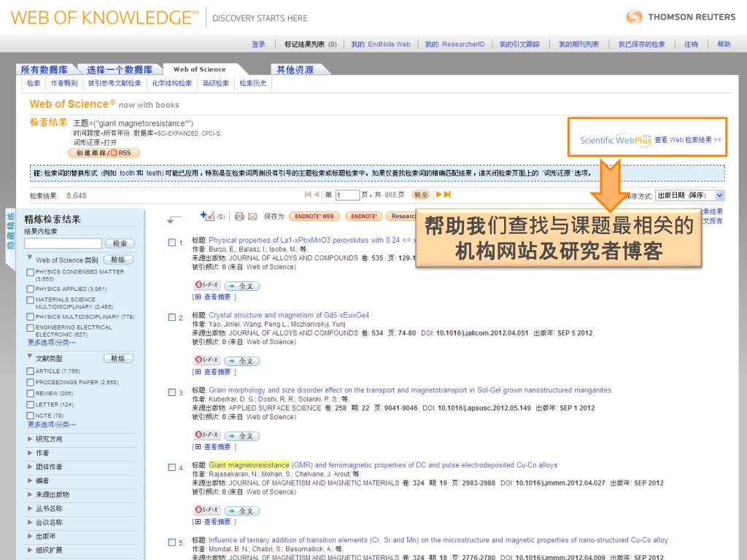Image resolution: width=747 pixels, height=560 pixels.
Task: Check the box for result 4
Action: point(172,467)
